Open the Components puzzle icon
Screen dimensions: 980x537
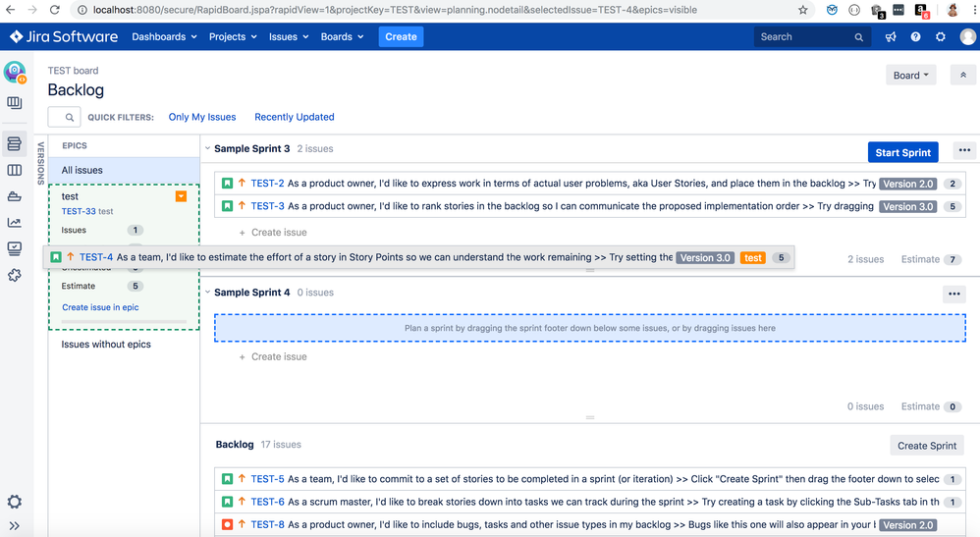[x=14, y=275]
